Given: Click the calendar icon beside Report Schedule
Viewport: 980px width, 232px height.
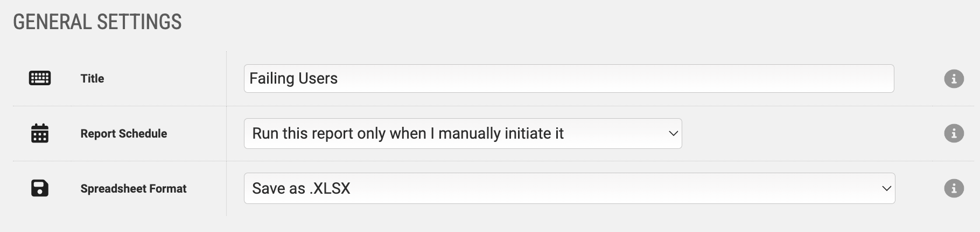Looking at the screenshot, I should [39, 133].
